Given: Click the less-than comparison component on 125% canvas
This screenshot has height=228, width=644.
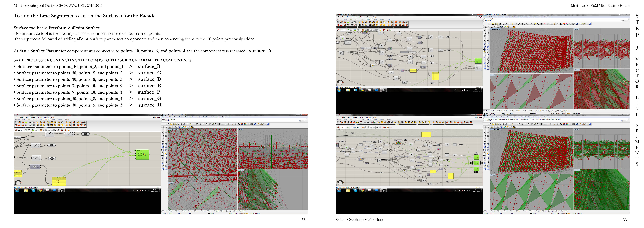Looking at the screenshot, I should 35,166.
